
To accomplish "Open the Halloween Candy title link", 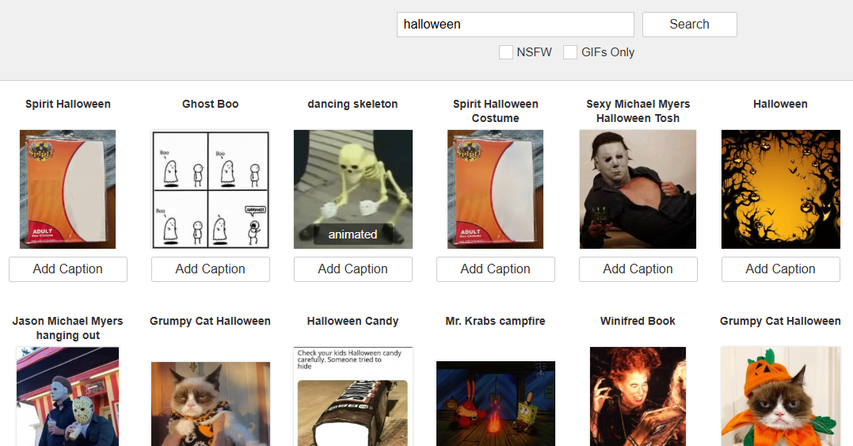I will [353, 321].
